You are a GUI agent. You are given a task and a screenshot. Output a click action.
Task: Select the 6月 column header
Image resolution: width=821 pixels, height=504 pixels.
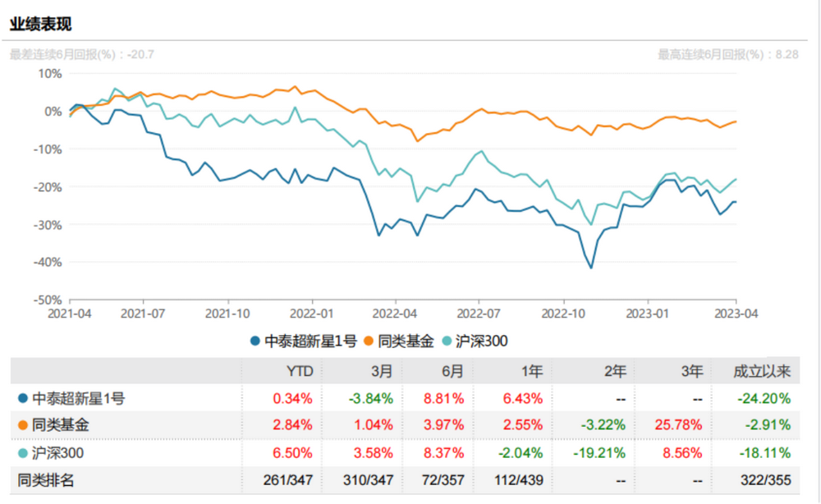[452, 372]
